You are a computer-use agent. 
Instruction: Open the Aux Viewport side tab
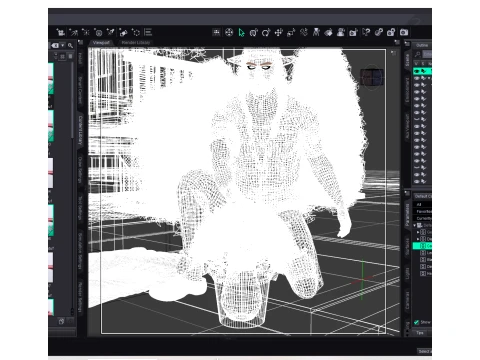pyautogui.click(x=407, y=127)
